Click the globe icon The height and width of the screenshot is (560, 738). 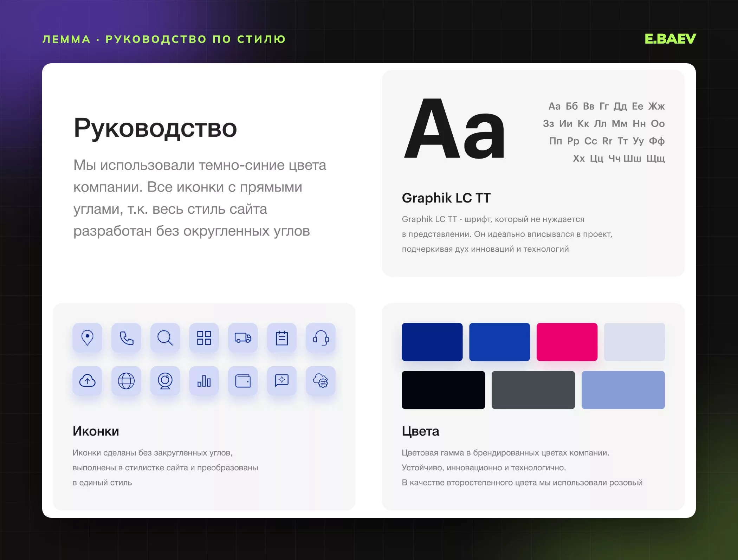tap(126, 381)
